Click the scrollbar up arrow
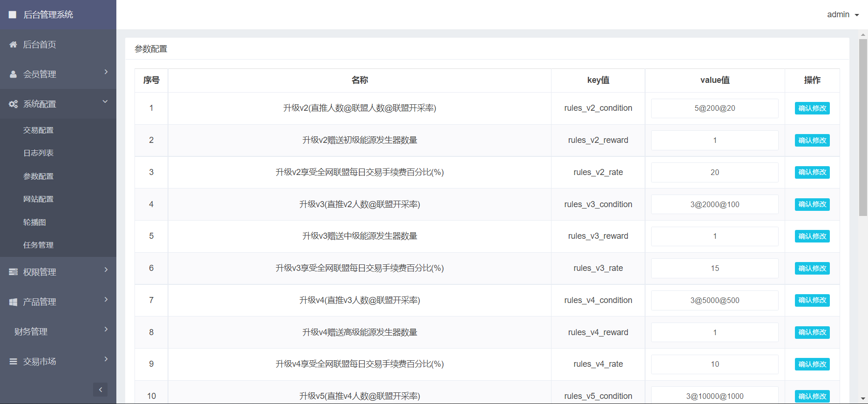The height and width of the screenshot is (404, 868). 863,34
